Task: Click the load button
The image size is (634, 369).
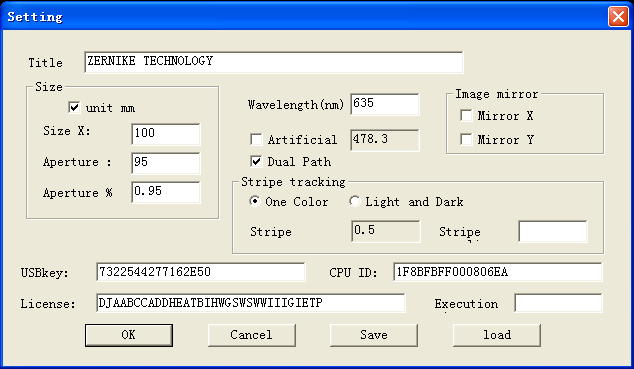Action: [497, 335]
